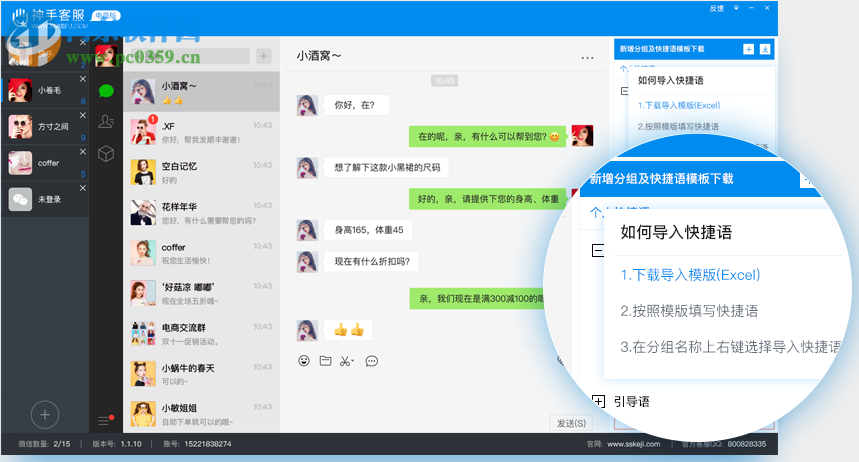
Task: Click the reply 在的呢，亲，有什么可以帮到您?
Action: [x=488, y=136]
